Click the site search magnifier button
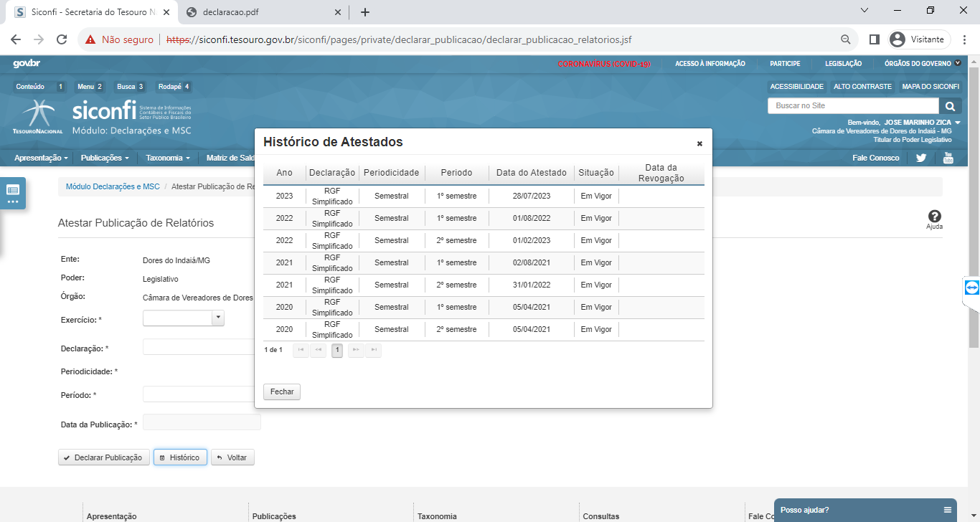980x522 pixels. pyautogui.click(x=951, y=106)
